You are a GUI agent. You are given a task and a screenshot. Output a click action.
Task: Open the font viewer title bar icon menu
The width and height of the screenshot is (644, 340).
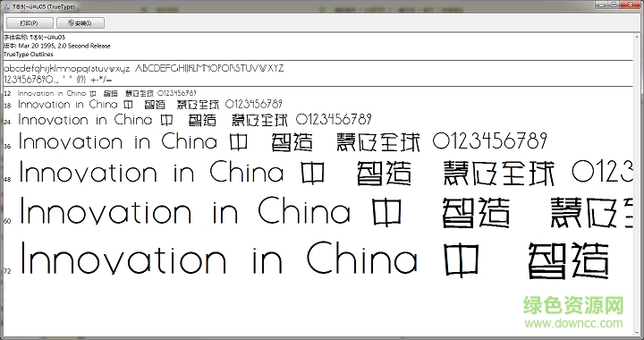point(6,7)
